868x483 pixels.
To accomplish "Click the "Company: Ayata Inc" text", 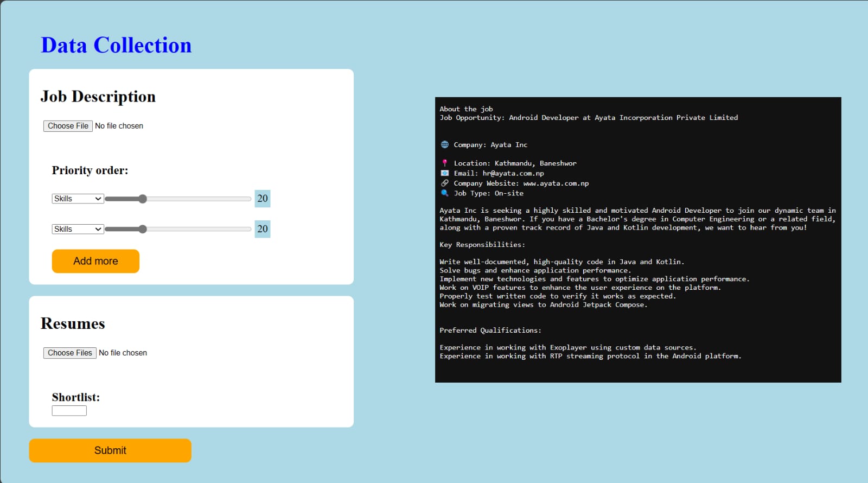I will tap(490, 145).
